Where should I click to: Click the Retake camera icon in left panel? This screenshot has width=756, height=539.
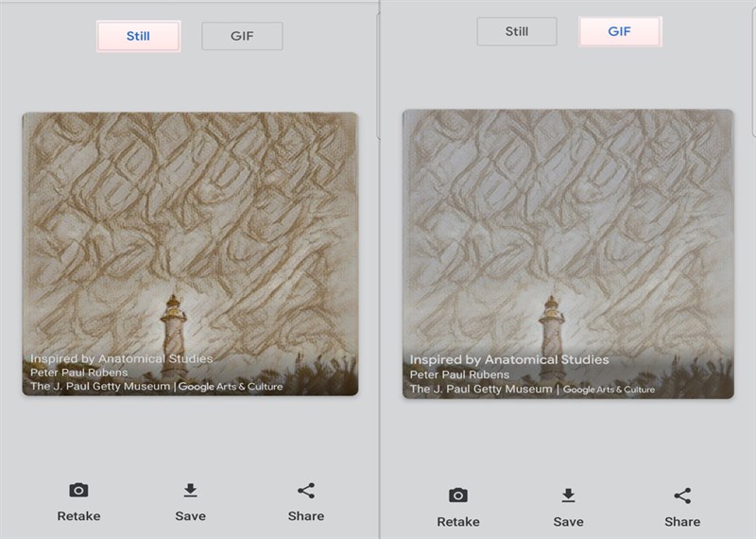coord(78,490)
